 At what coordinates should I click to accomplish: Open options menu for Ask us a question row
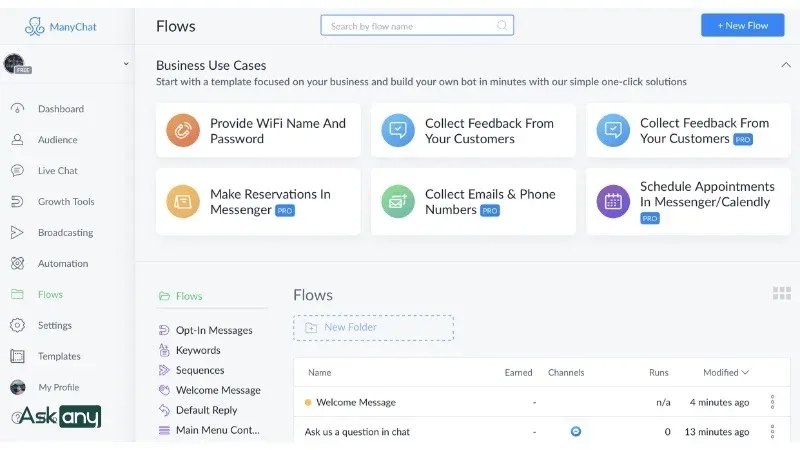point(772,432)
